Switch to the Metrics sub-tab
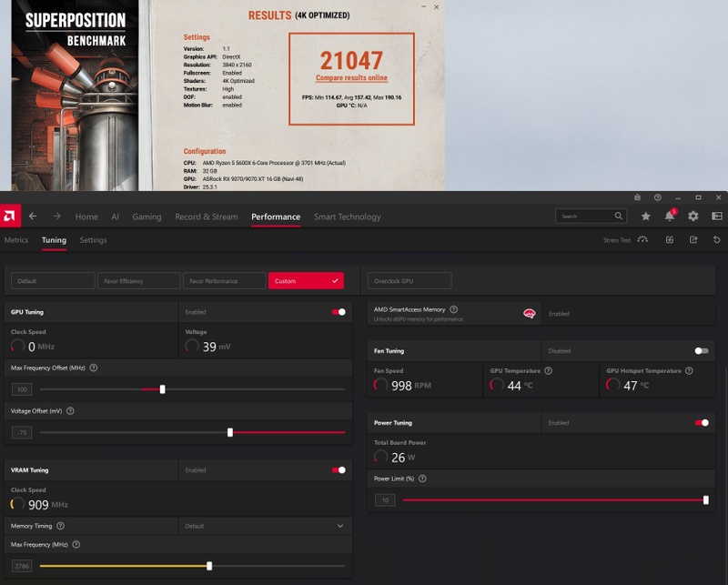728x585 pixels. tap(16, 240)
